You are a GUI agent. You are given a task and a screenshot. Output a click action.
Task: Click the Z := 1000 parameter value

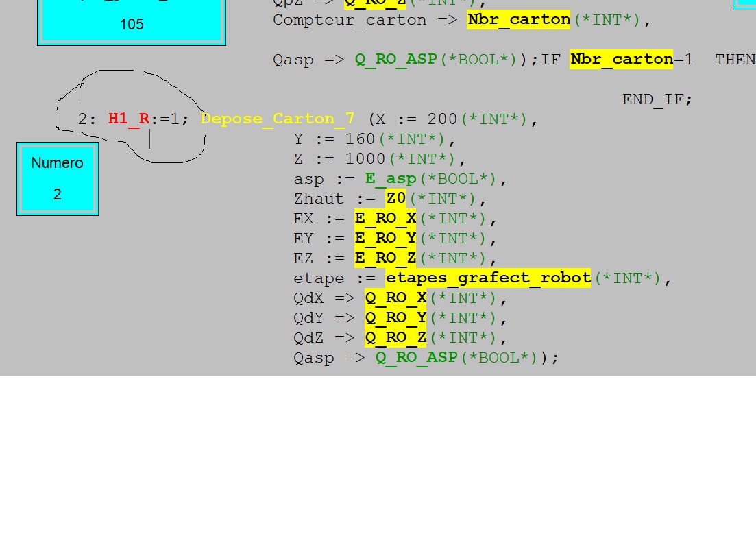pos(365,159)
